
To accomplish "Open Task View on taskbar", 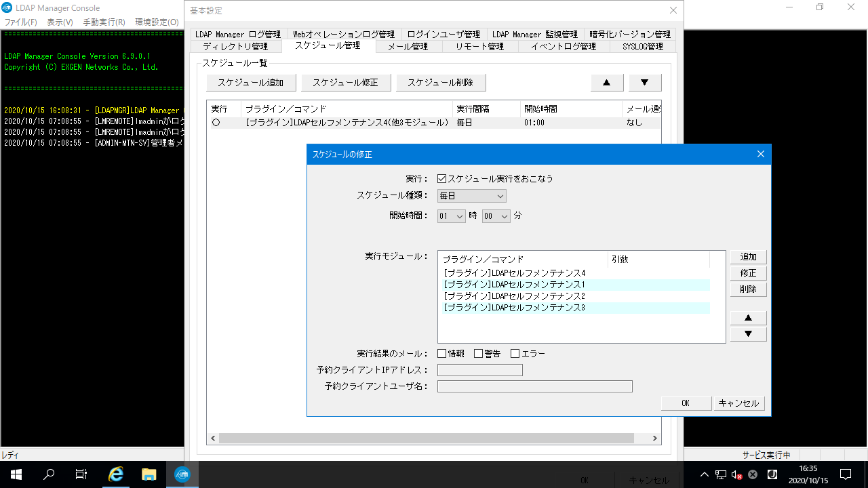I will click(81, 474).
